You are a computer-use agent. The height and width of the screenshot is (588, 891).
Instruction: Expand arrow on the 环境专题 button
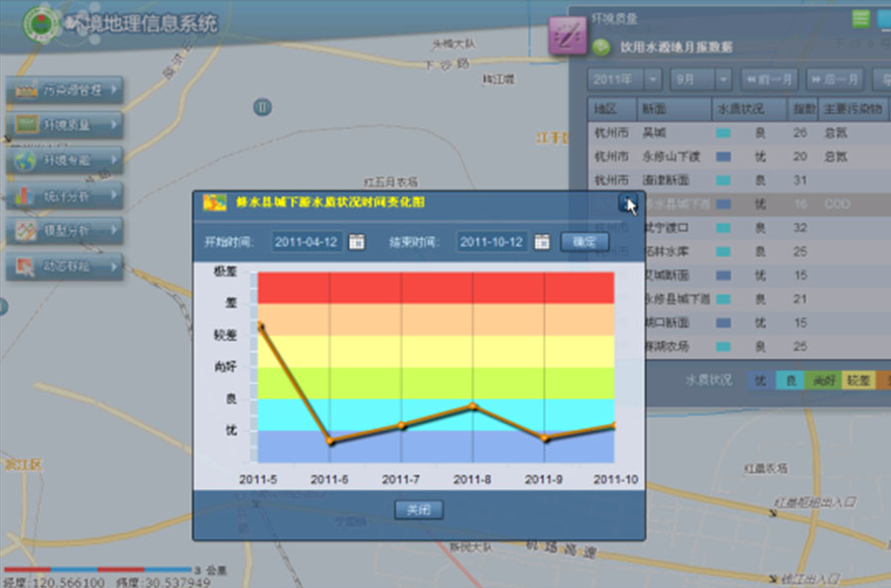tap(114, 161)
